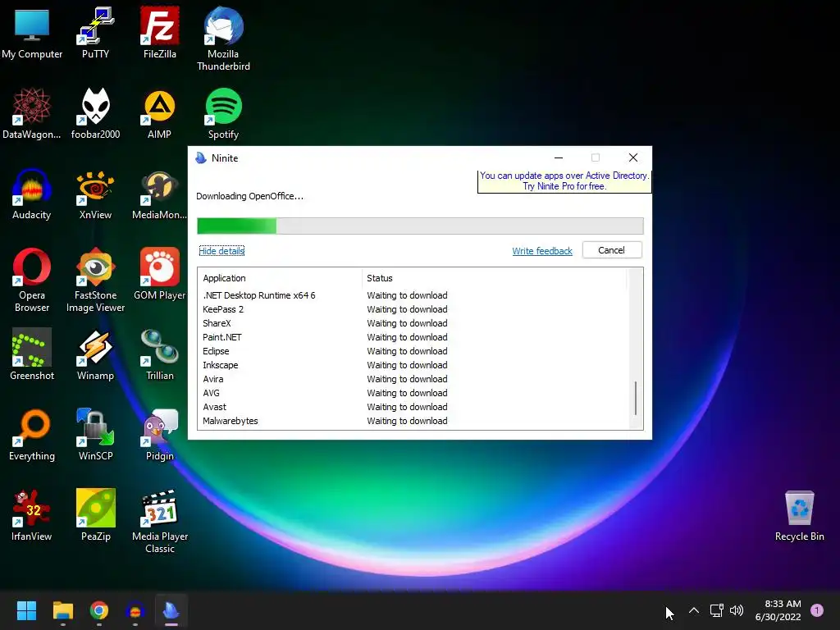The image size is (840, 630).
Task: Select the PuTTY desktop shortcut
Action: click(x=95, y=33)
